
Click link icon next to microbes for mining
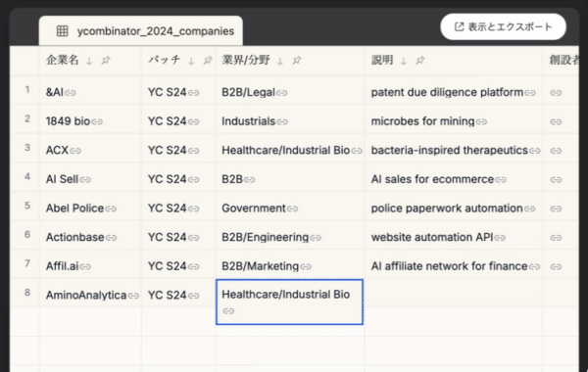[481, 121]
